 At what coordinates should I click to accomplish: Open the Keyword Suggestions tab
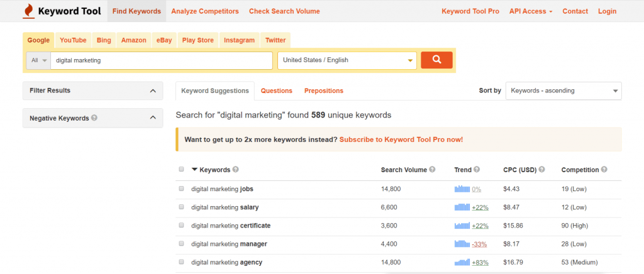coord(215,90)
